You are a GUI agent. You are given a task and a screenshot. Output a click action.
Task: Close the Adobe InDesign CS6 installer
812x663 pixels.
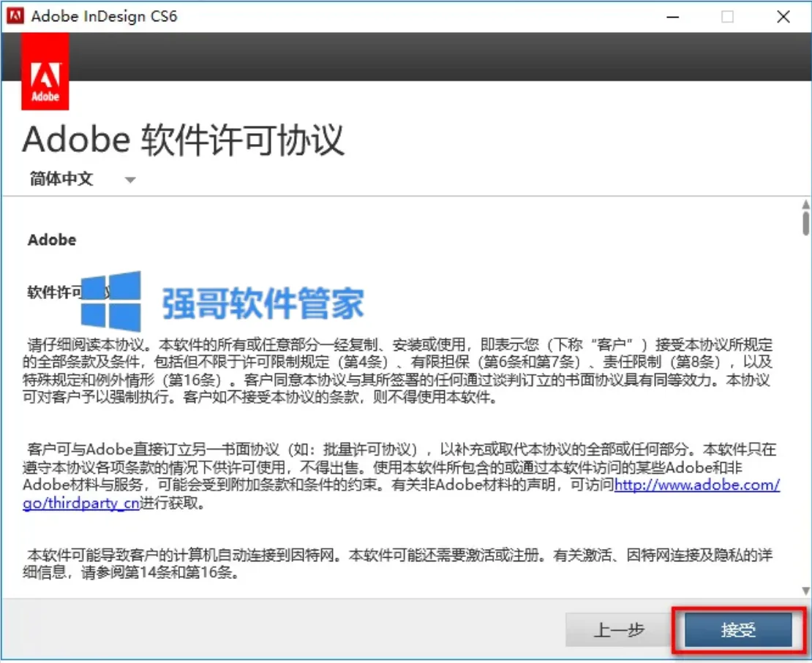[783, 17]
